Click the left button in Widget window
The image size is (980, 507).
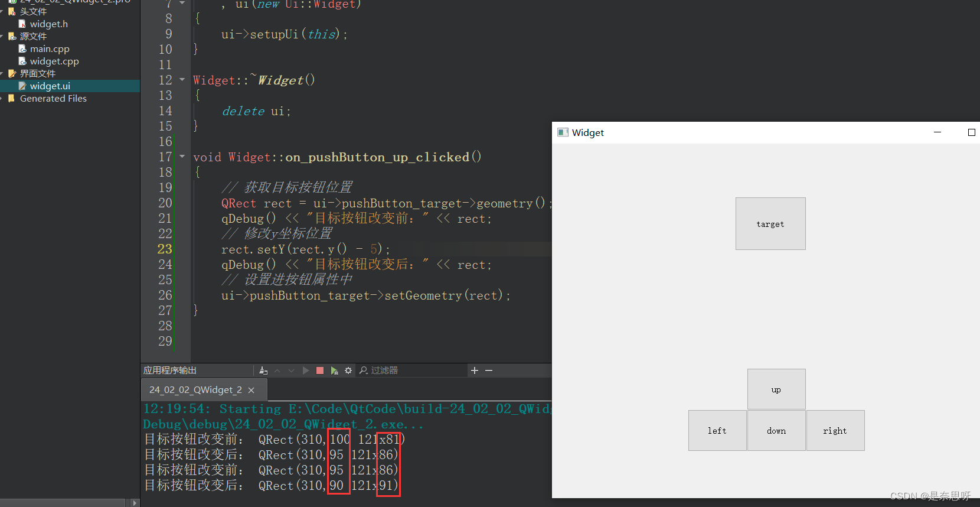click(717, 430)
